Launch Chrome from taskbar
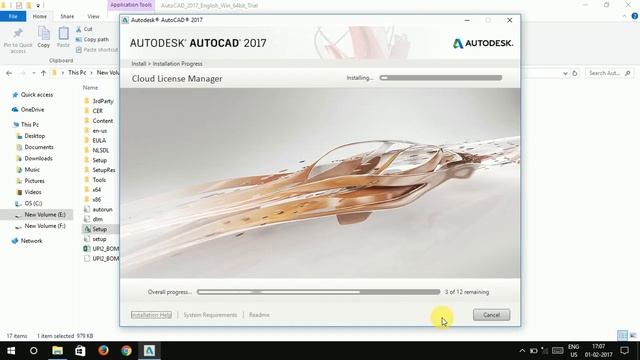 126,351
